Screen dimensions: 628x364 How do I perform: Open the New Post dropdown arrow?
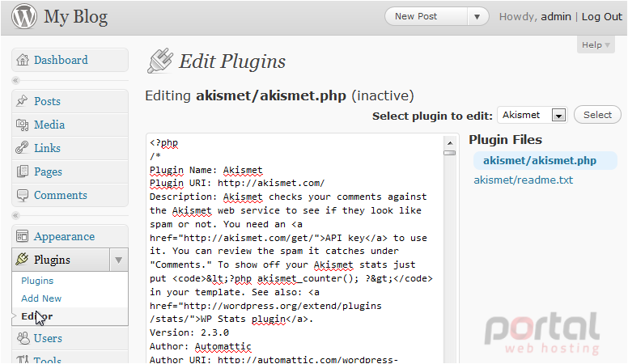tap(477, 17)
